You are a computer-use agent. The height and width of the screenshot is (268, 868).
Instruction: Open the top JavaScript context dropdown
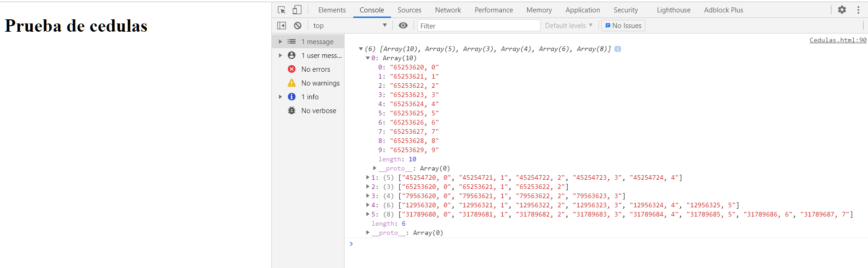(x=350, y=26)
